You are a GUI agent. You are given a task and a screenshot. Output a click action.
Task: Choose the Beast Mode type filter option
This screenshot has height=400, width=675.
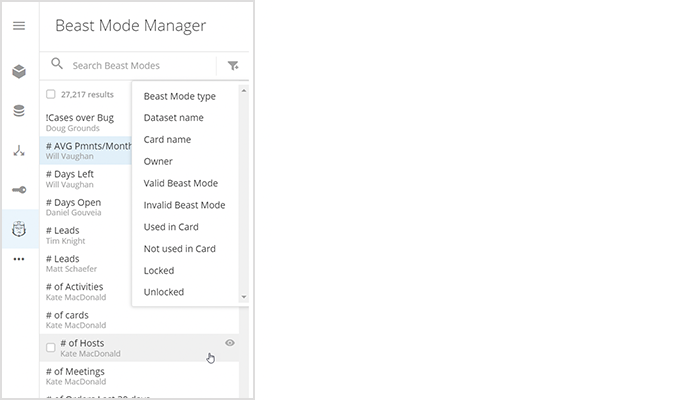tap(180, 96)
